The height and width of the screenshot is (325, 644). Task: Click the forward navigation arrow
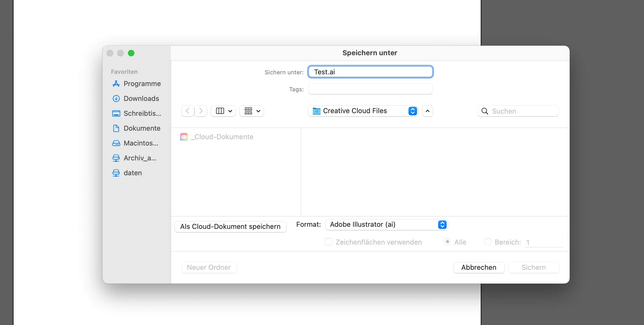[x=201, y=111]
